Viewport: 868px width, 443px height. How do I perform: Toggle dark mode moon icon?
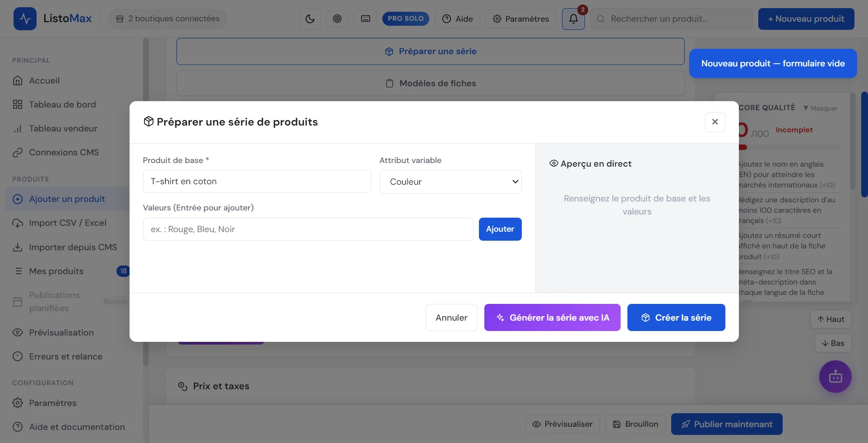click(310, 19)
